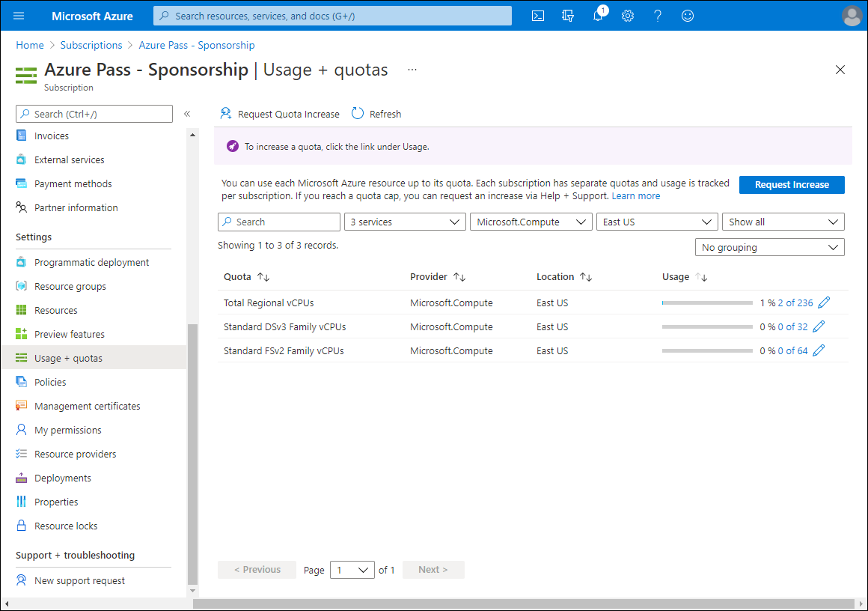This screenshot has width=868, height=611.
Task: Open the help question mark icon
Action: click(657, 15)
